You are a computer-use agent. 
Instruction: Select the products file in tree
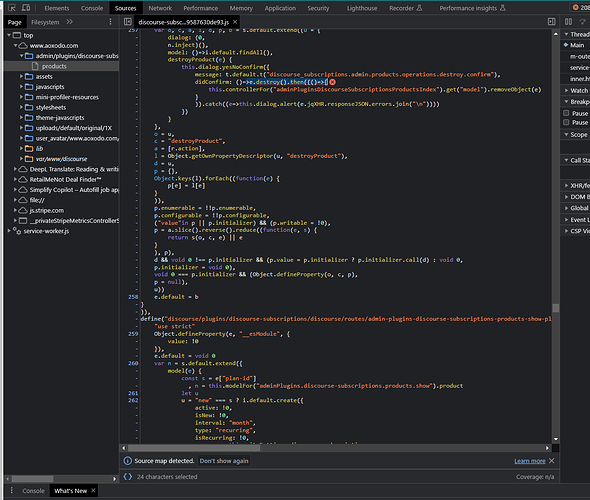tap(54, 66)
